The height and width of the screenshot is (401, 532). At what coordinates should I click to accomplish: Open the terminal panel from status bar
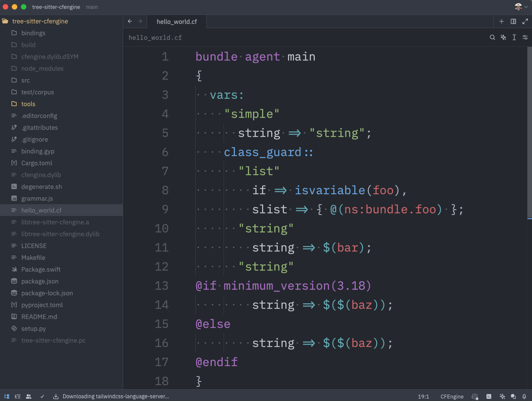coord(489,396)
